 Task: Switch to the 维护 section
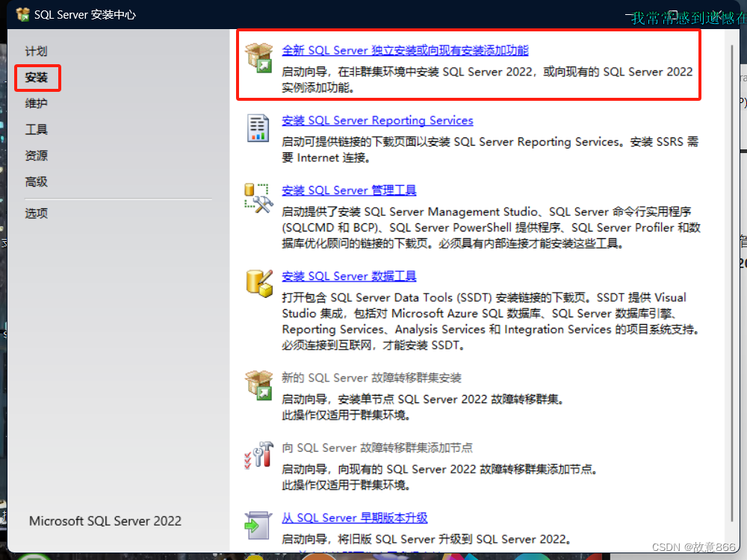pyautogui.click(x=36, y=105)
